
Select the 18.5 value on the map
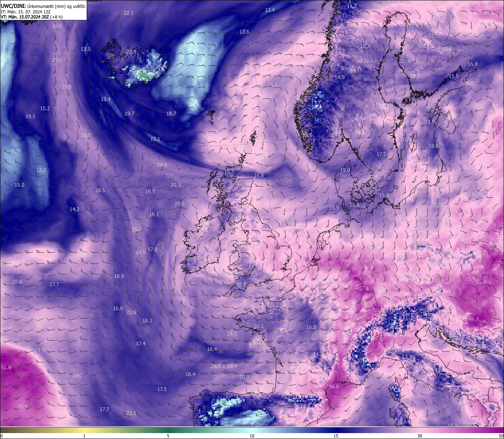click(x=100, y=190)
